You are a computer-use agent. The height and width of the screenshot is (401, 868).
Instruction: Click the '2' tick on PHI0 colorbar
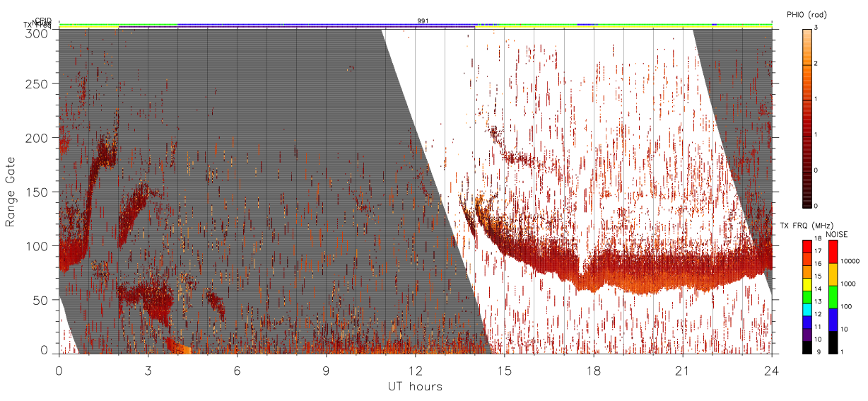[x=816, y=64]
